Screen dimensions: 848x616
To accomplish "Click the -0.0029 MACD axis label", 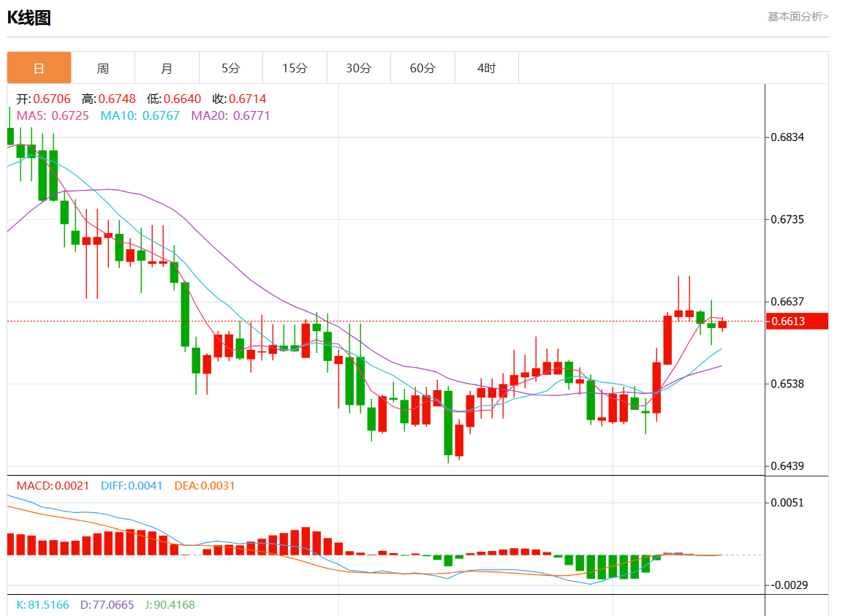I will [789, 585].
